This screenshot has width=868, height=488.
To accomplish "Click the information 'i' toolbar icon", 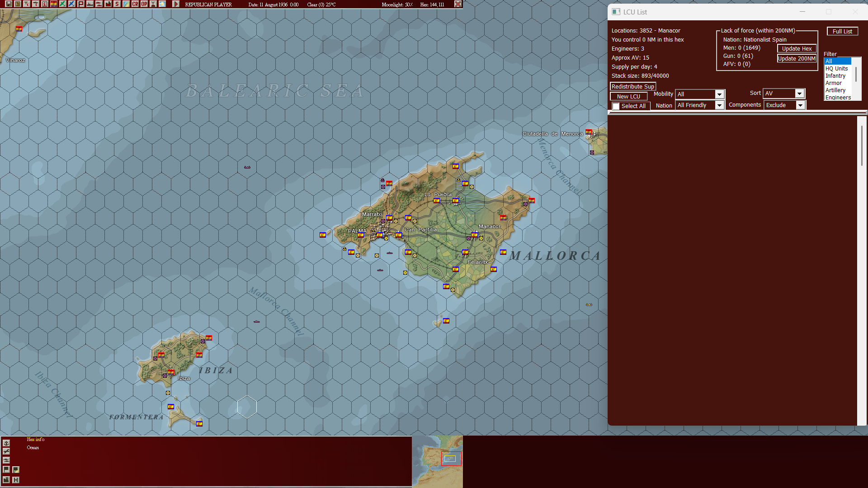I will pyautogui.click(x=44, y=4).
